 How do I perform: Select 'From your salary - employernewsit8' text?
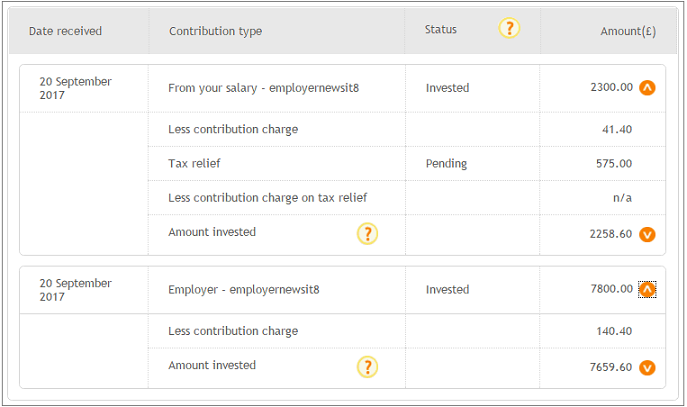[264, 88]
